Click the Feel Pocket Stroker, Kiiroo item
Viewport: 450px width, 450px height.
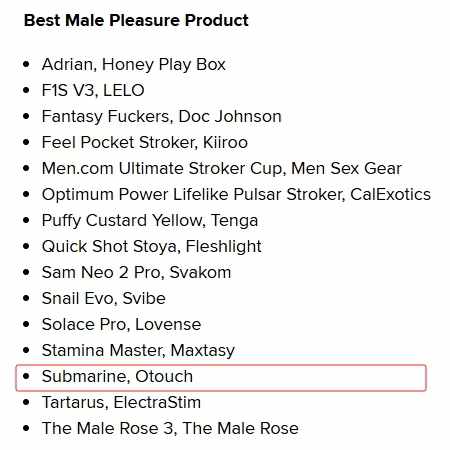(145, 142)
